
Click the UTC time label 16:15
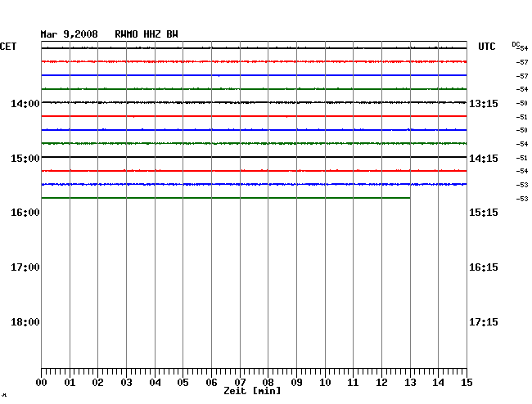click(484, 267)
